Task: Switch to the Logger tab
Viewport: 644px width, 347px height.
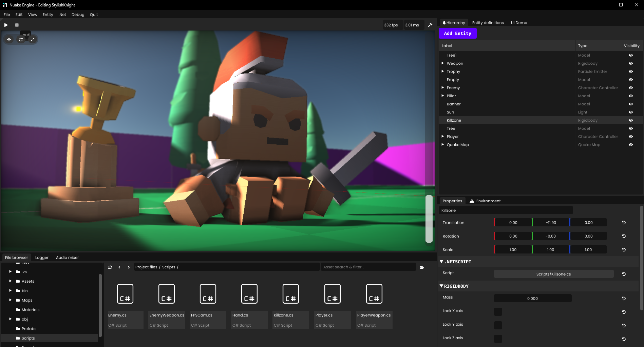Action: (x=42, y=258)
